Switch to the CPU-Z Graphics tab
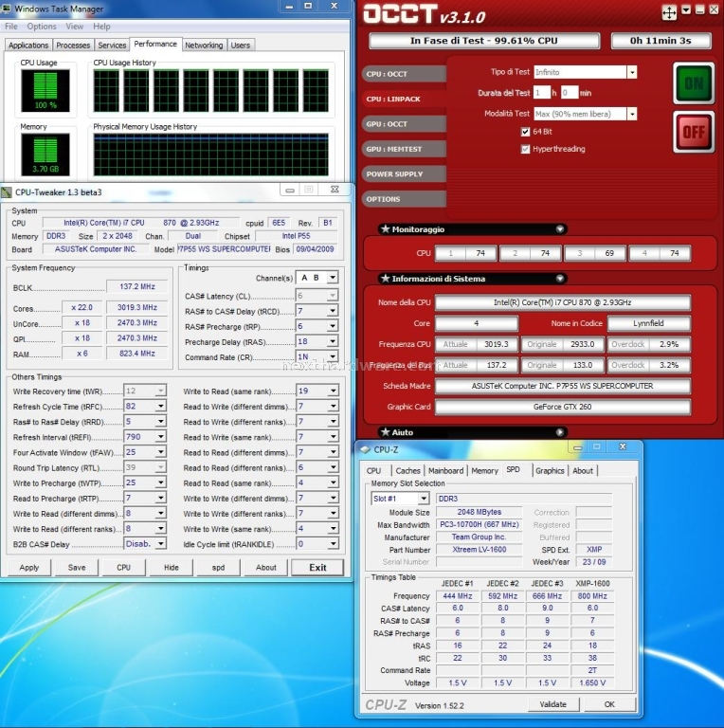The height and width of the screenshot is (728, 724). [550, 471]
